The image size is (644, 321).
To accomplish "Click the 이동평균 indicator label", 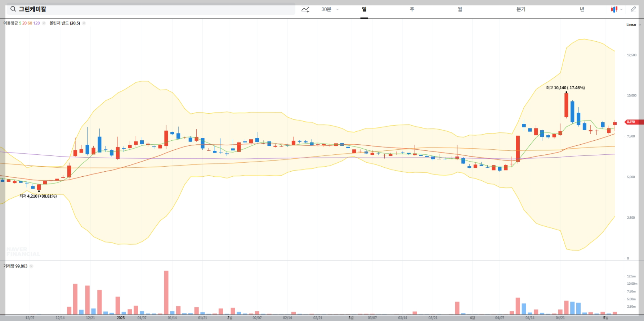I will (x=10, y=23).
